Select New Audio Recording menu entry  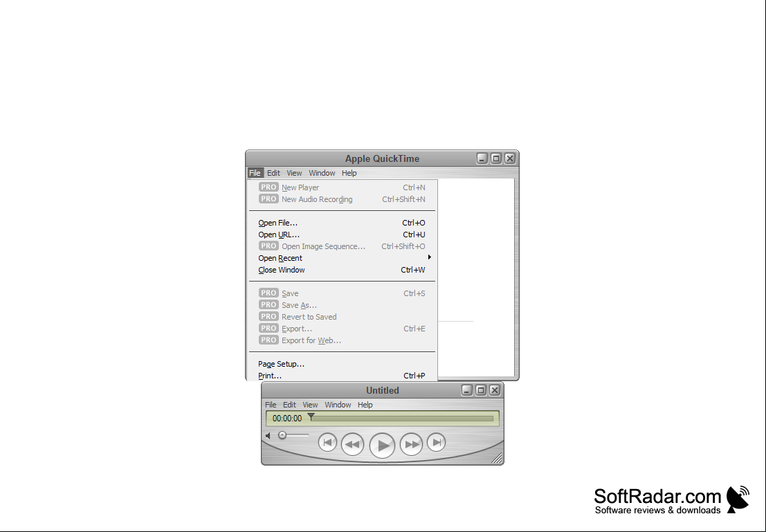tap(342, 199)
